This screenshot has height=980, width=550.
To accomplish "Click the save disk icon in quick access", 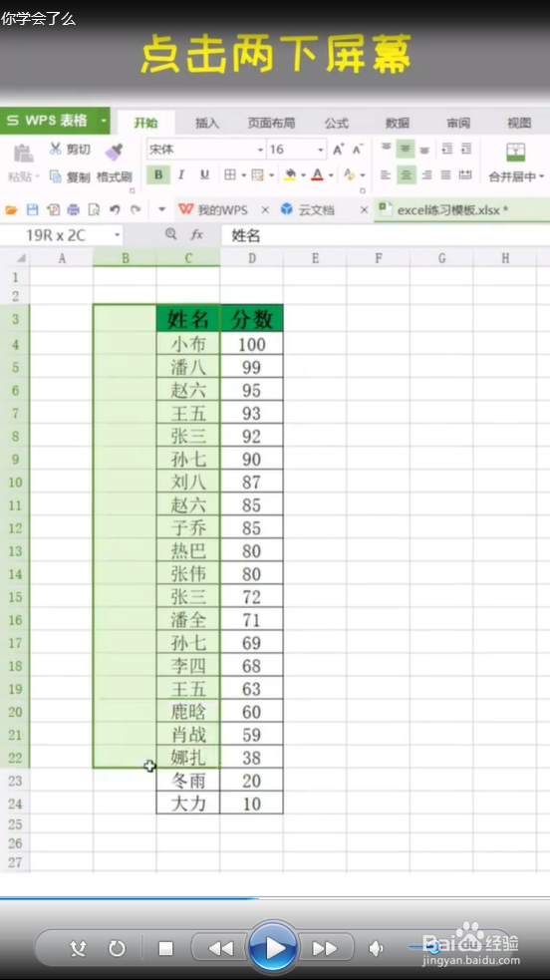I will pyautogui.click(x=32, y=210).
